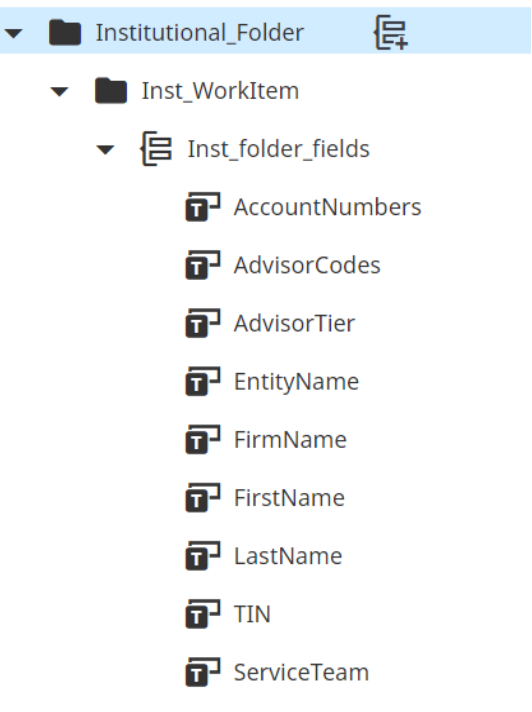Select the LastName field
This screenshot has width=532, height=712.
coord(288,556)
